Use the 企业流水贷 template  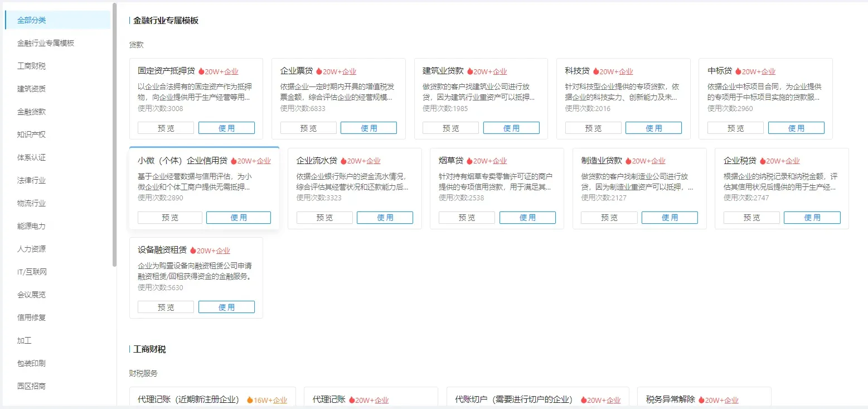tap(385, 218)
